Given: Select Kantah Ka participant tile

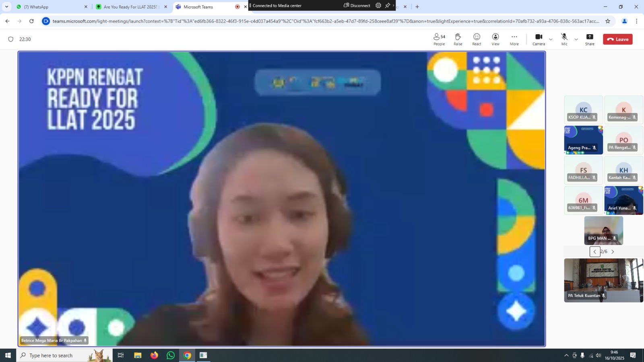Looking at the screenshot, I should pos(623,170).
